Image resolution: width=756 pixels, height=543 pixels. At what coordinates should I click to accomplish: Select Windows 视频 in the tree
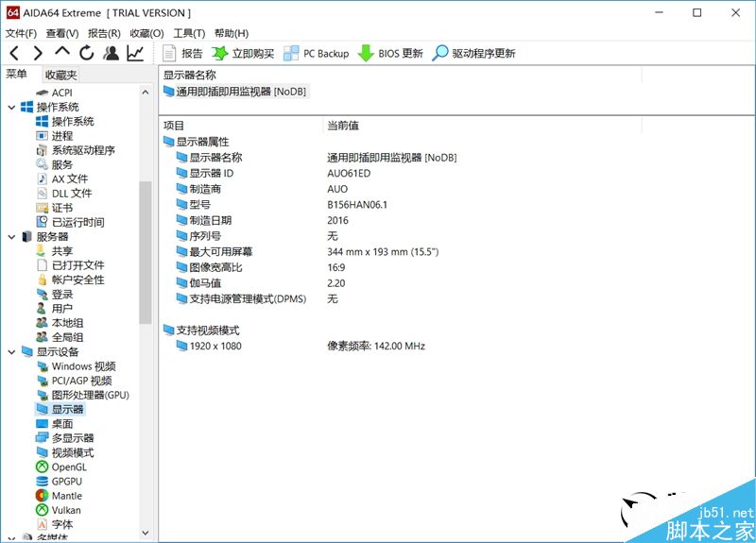pos(77,366)
